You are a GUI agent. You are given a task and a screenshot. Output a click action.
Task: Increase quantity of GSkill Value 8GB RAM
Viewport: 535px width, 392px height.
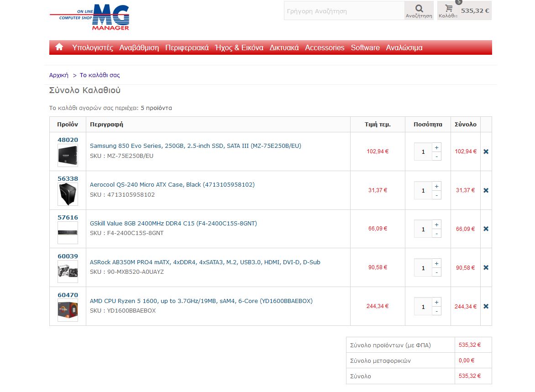click(x=436, y=225)
